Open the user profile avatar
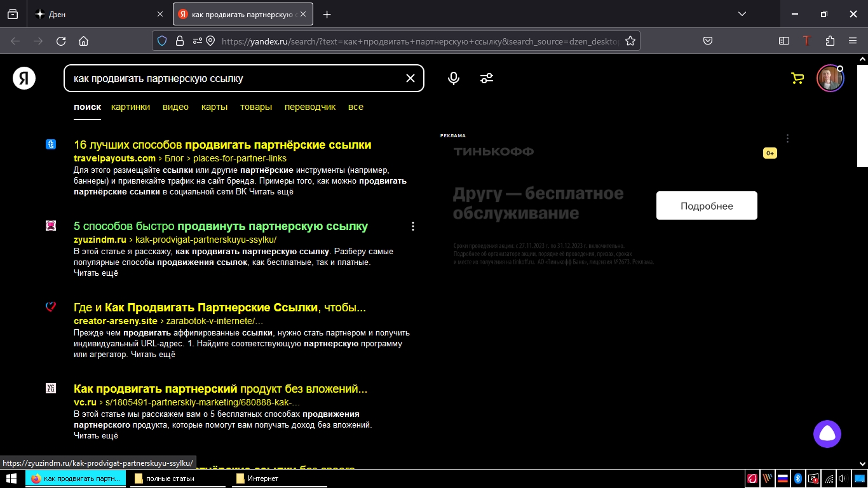Image resolution: width=868 pixels, height=488 pixels. pyautogui.click(x=830, y=78)
